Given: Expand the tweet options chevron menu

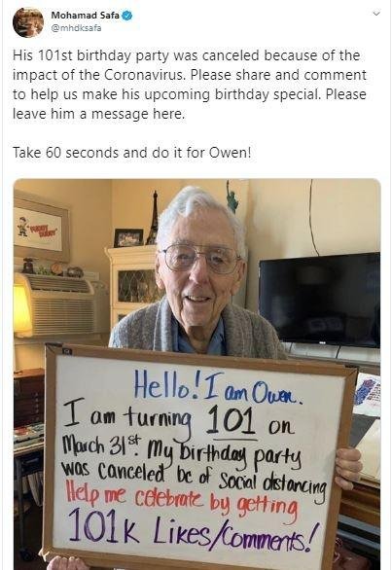Looking at the screenshot, I should pyautogui.click(x=376, y=14).
